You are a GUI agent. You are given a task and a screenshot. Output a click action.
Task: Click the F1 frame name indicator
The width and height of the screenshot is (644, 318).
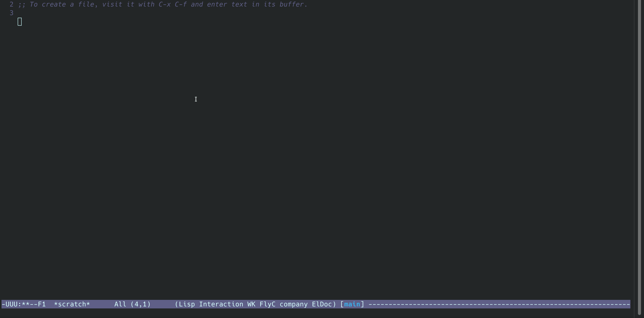(x=42, y=304)
